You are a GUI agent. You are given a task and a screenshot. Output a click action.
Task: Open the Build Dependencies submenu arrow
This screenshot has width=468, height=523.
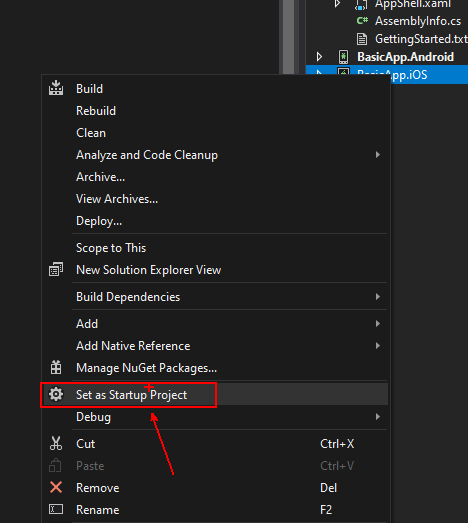pyautogui.click(x=378, y=297)
